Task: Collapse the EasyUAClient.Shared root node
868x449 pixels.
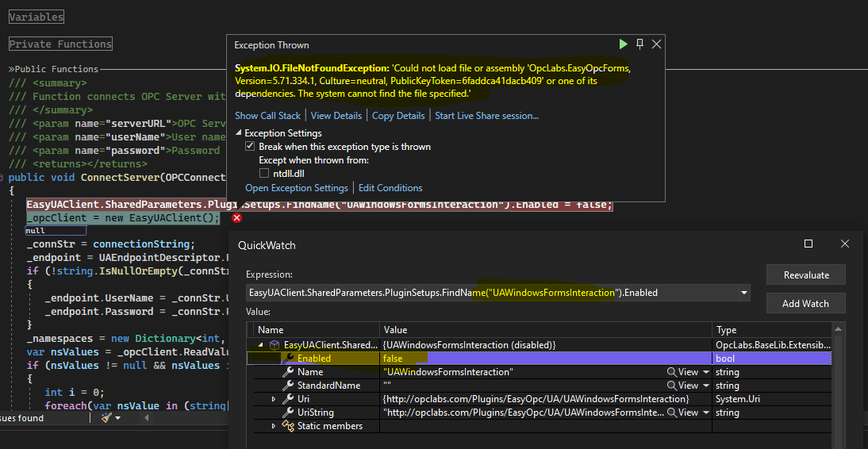Action: [260, 345]
